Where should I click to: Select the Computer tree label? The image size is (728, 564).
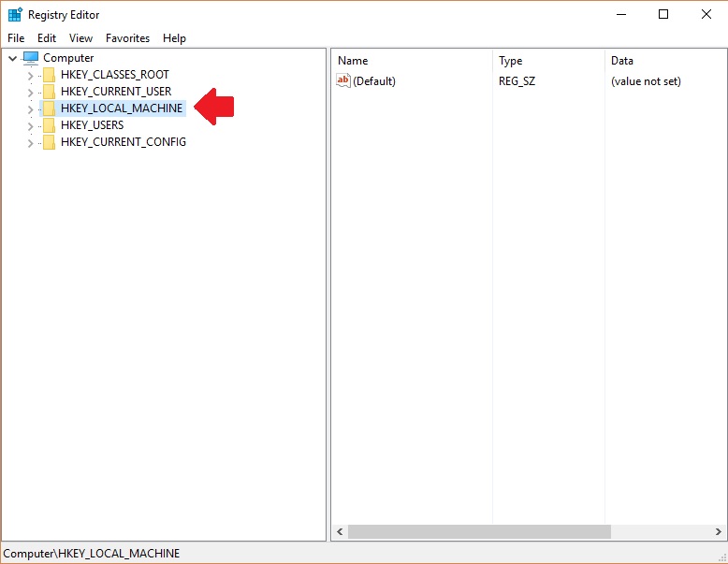click(x=68, y=58)
